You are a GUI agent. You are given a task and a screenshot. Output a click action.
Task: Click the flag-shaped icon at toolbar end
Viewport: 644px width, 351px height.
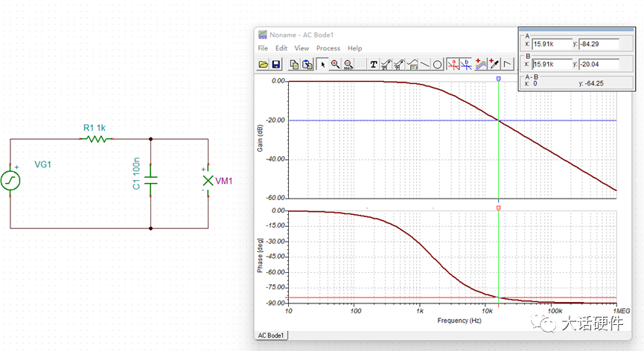[x=508, y=65]
